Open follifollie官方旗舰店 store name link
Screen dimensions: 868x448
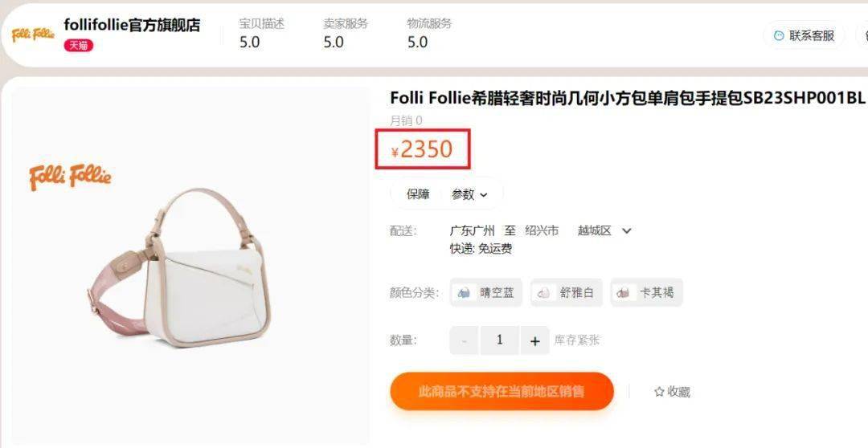click(x=132, y=25)
